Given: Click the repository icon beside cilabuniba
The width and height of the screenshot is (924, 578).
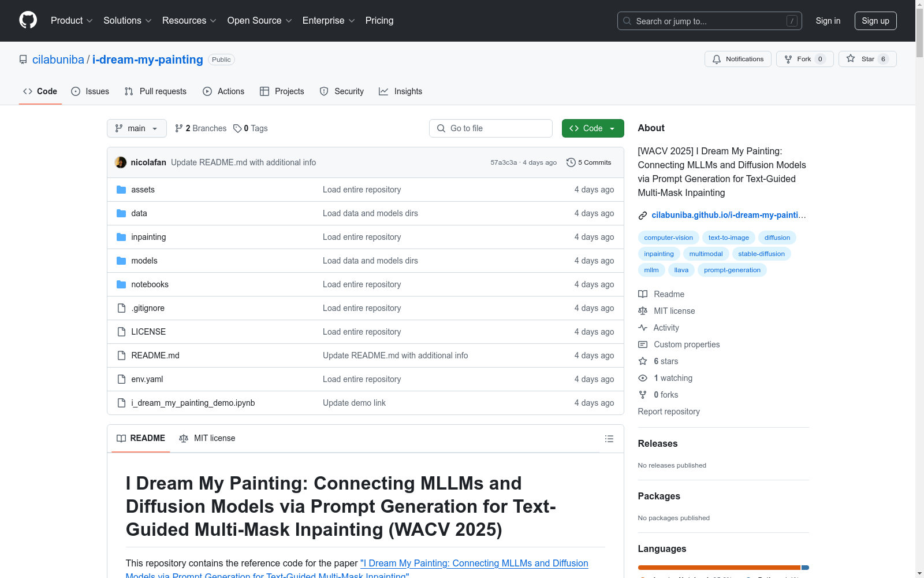Looking at the screenshot, I should tap(23, 60).
